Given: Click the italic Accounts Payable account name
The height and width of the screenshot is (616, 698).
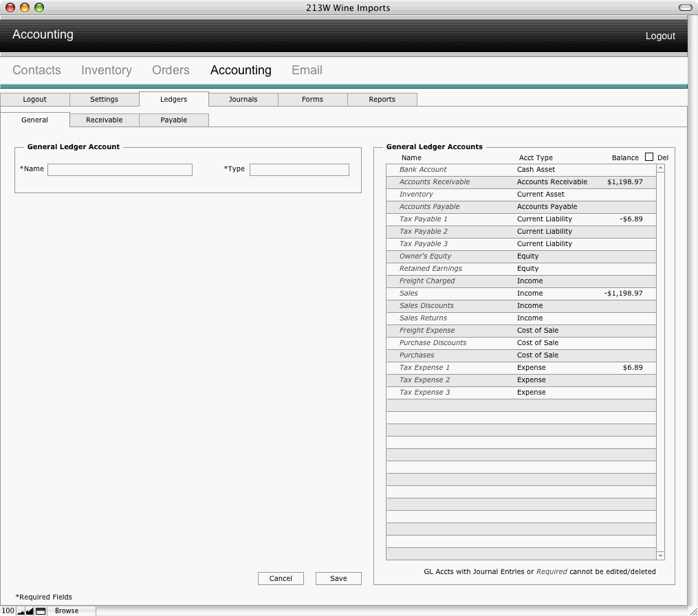Looking at the screenshot, I should [x=430, y=206].
